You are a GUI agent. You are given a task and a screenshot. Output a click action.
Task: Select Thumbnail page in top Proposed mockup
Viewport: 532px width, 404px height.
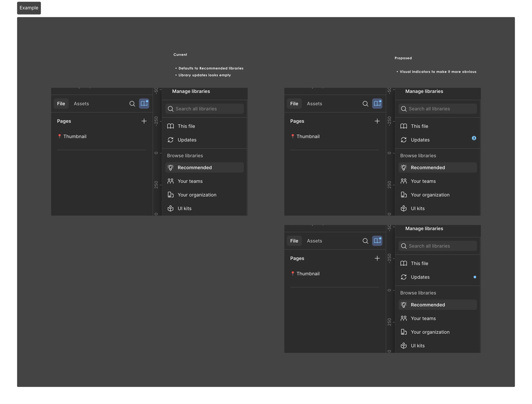coord(308,136)
